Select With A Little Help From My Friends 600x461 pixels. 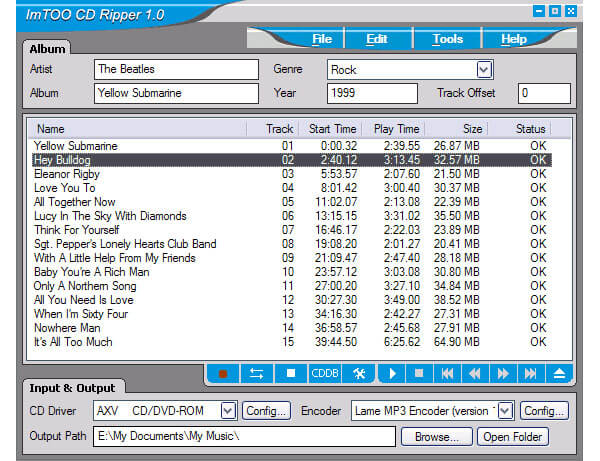click(292, 258)
